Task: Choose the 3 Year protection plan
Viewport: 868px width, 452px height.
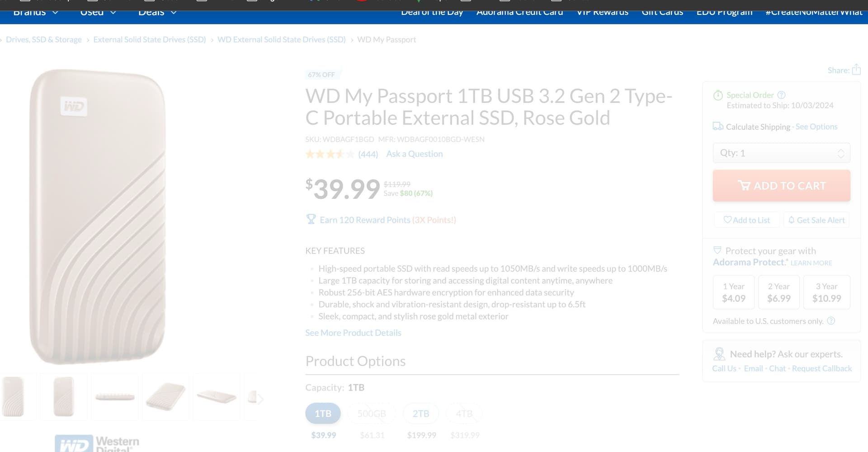Action: (826, 292)
